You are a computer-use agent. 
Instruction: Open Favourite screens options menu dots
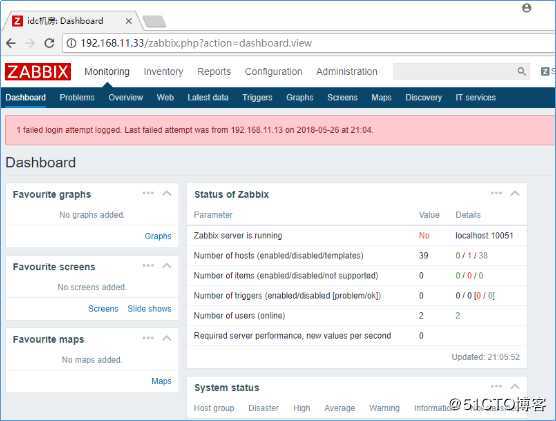[x=148, y=266]
